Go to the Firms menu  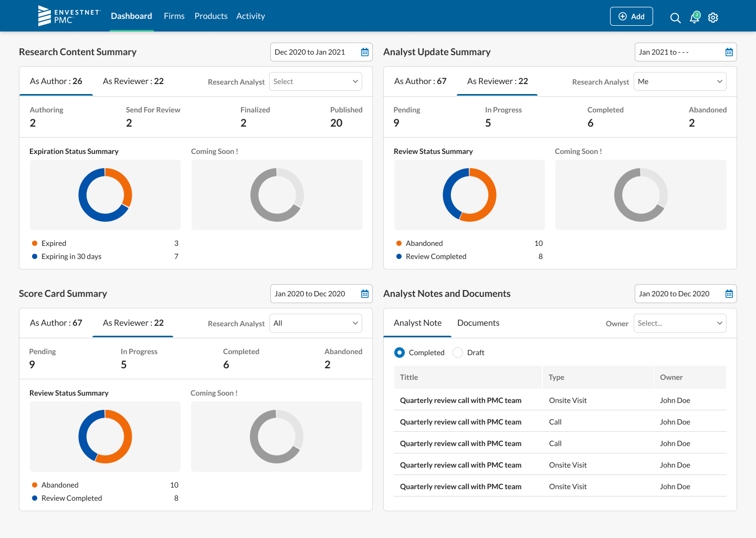pos(174,16)
